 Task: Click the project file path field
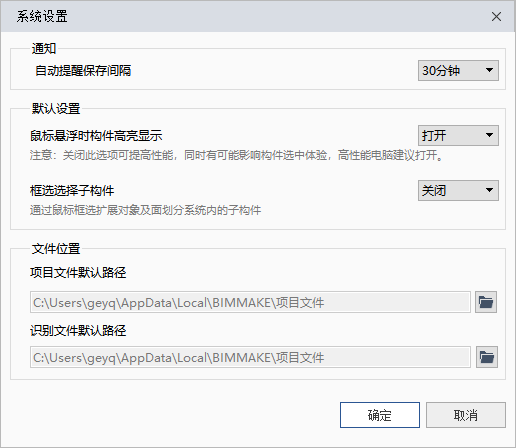(250, 302)
